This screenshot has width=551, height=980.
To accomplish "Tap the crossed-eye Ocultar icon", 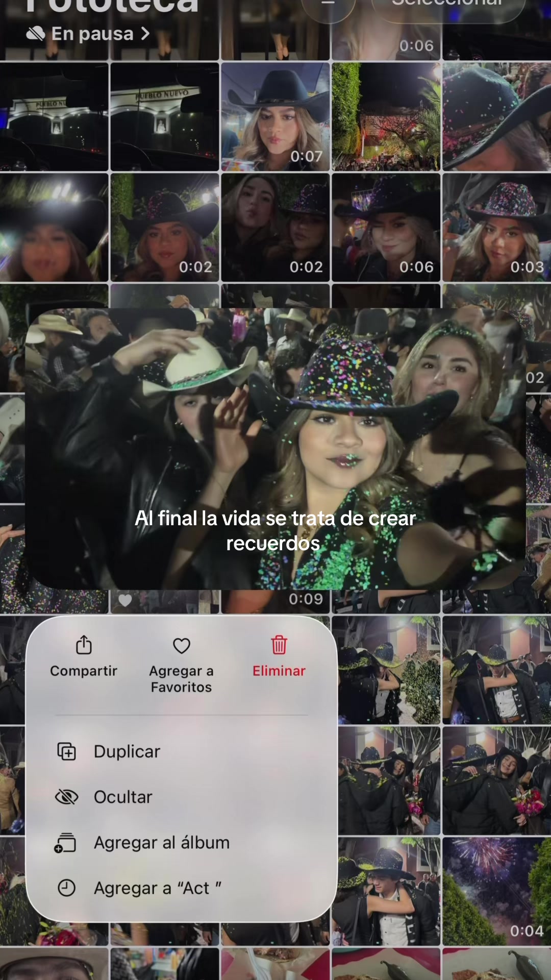I will (66, 797).
